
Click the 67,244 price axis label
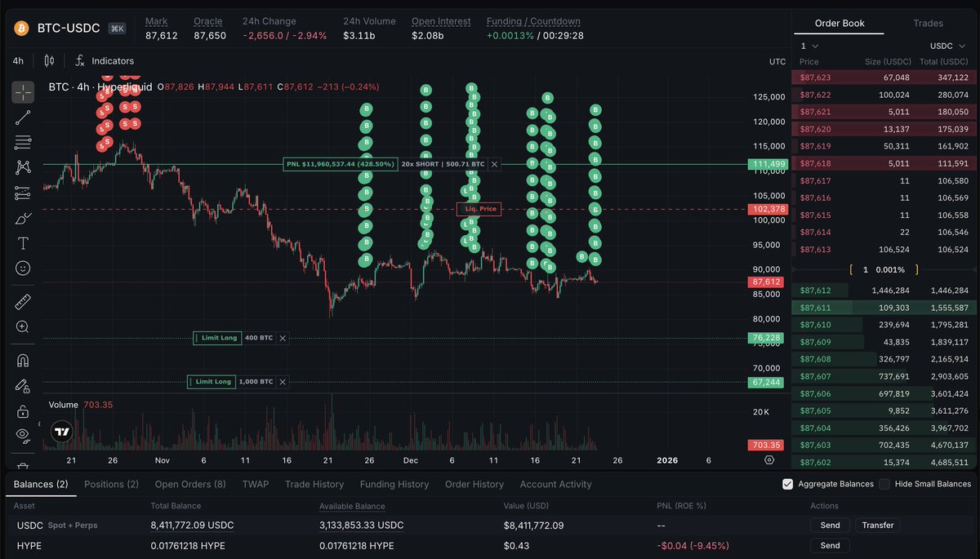(768, 382)
